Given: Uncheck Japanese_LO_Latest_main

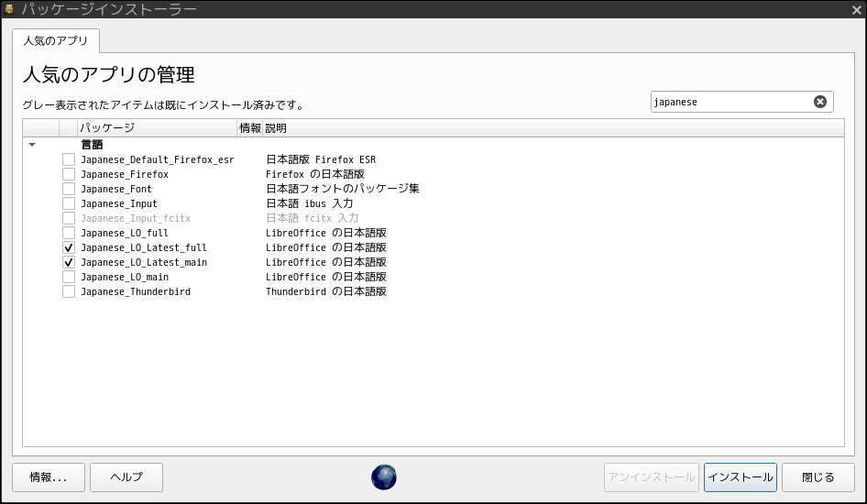Looking at the screenshot, I should point(69,262).
